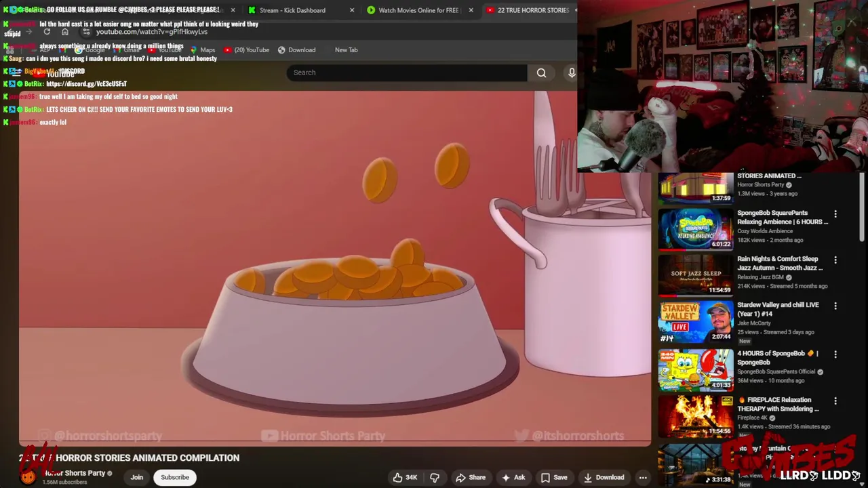The width and height of the screenshot is (868, 488).
Task: Play the SpongeBob Relaxing Ambience 6 hours thumbnail
Action: click(x=696, y=229)
